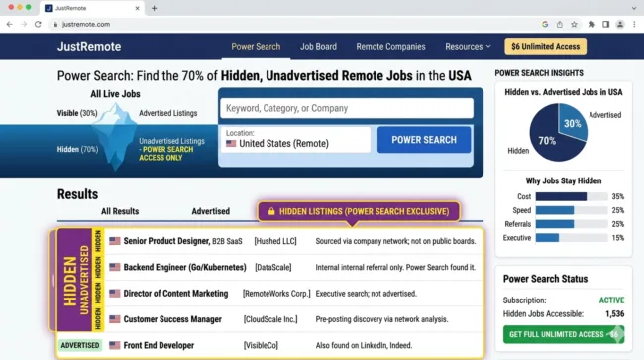The width and height of the screenshot is (644, 360).
Task: Select the All Results tab
Action: coord(120,211)
